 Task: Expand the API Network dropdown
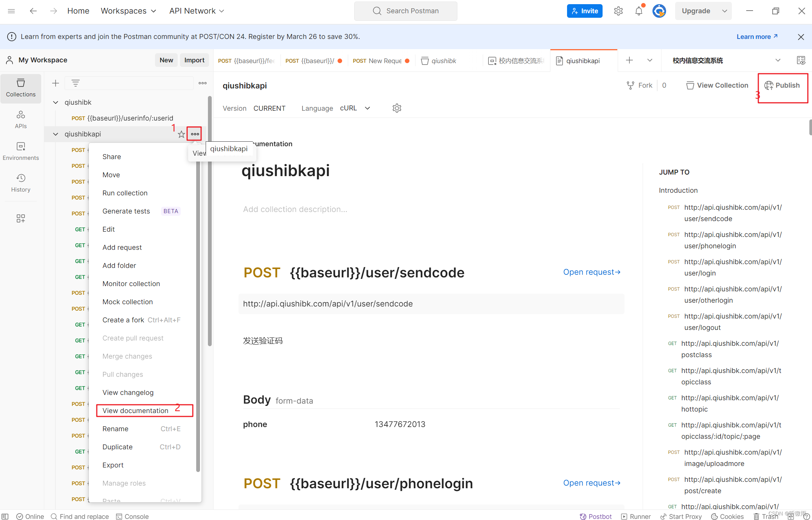coord(197,11)
